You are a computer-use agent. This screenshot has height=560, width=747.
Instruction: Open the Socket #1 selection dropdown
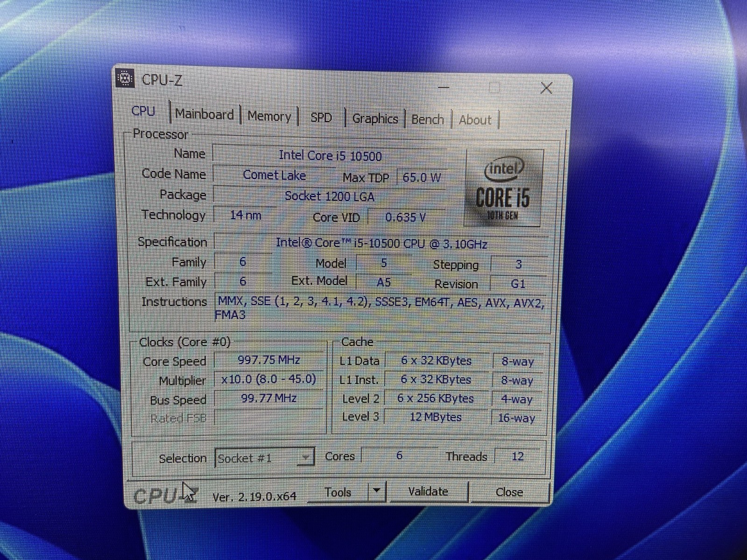coord(264,458)
